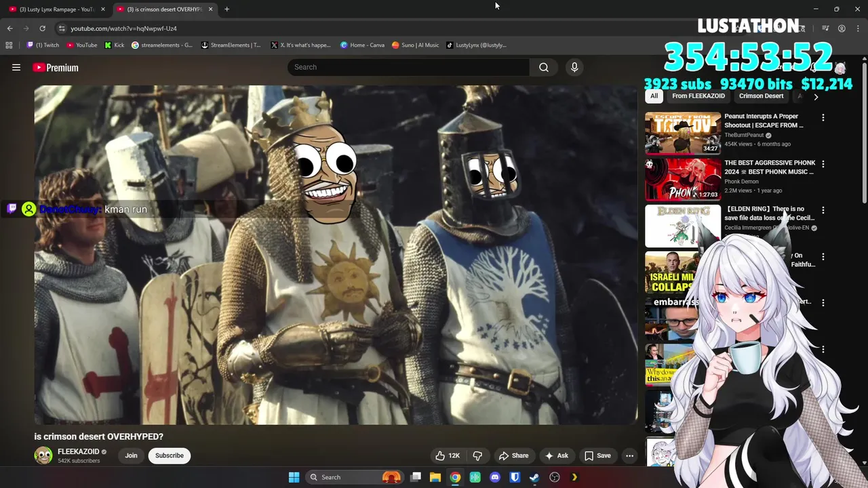This screenshot has height=488, width=868.
Task: Open Peanut Interrupts A Proper Shootout title
Action: point(764,121)
